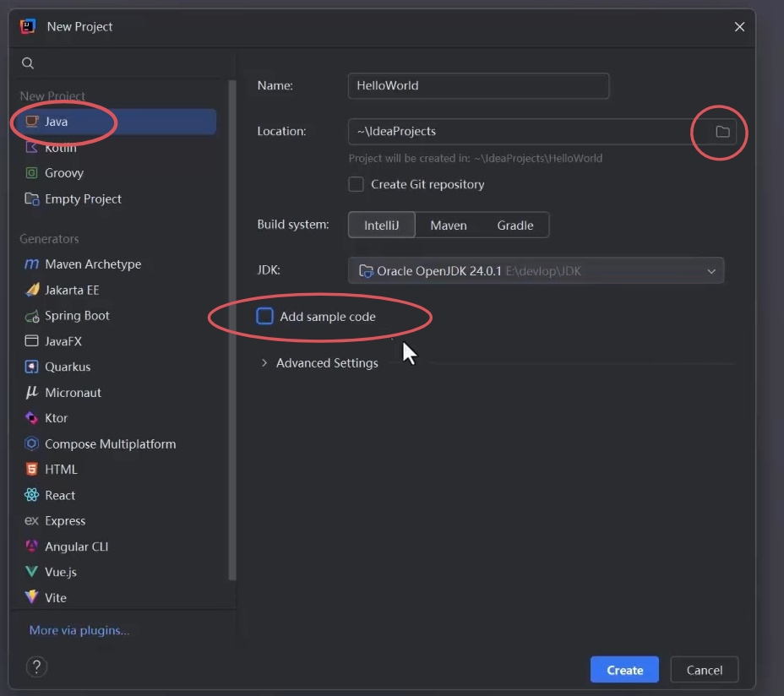This screenshot has height=696, width=784.
Task: Open More via plugins link
Action: click(x=79, y=630)
